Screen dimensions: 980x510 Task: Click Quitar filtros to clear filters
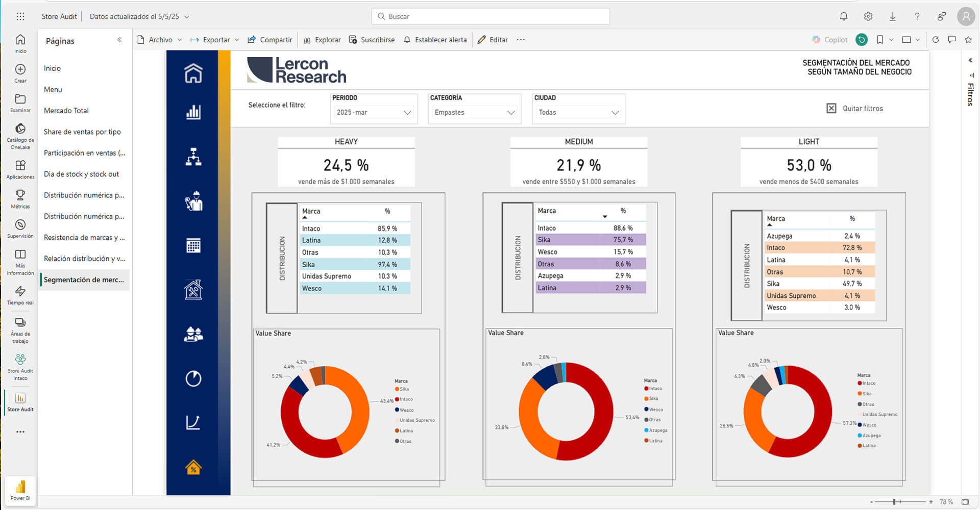coord(855,108)
